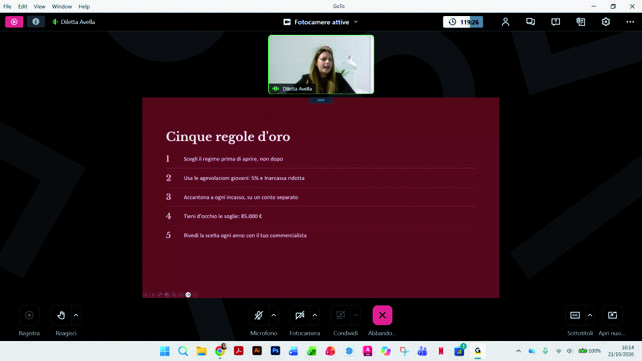Open Apri nuovo window icon

(x=612, y=315)
